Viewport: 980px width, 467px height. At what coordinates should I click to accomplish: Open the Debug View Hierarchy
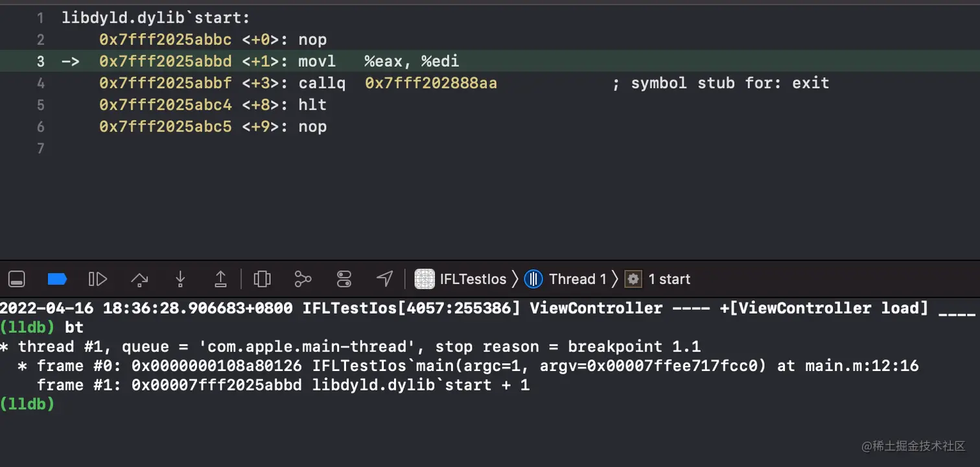point(262,280)
